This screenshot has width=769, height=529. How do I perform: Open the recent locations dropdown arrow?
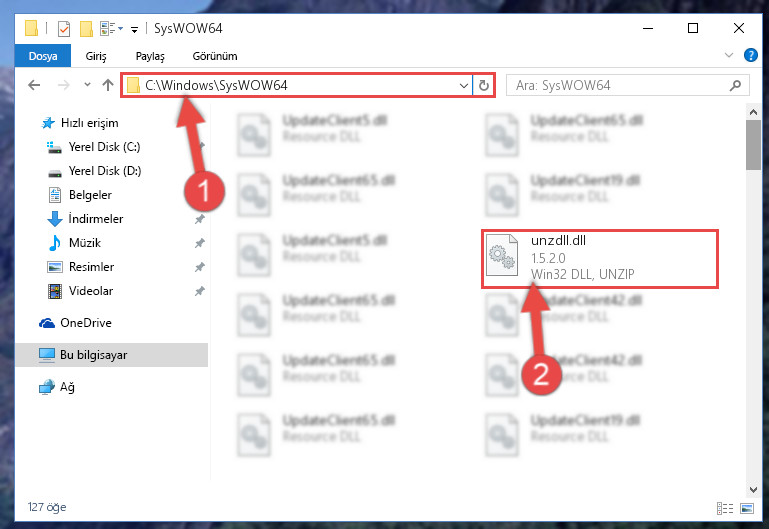pos(87,85)
